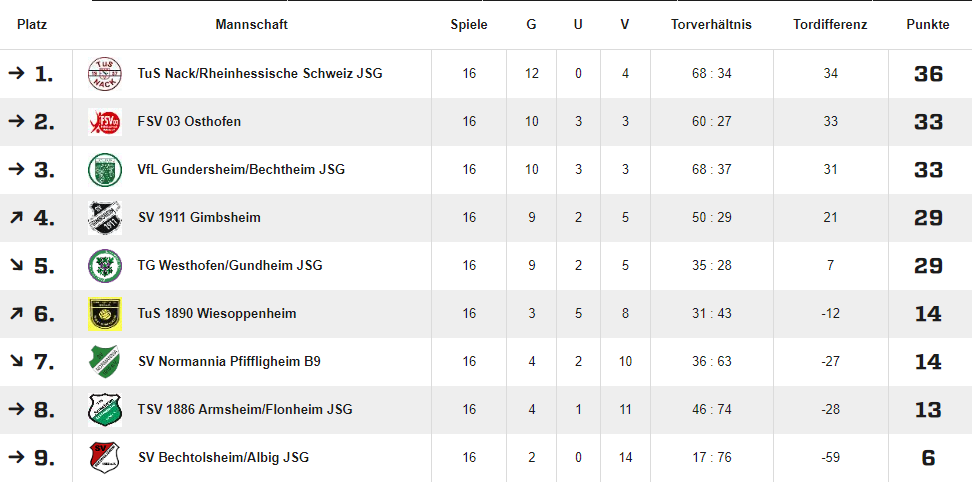Click the Punkte column header

(928, 24)
